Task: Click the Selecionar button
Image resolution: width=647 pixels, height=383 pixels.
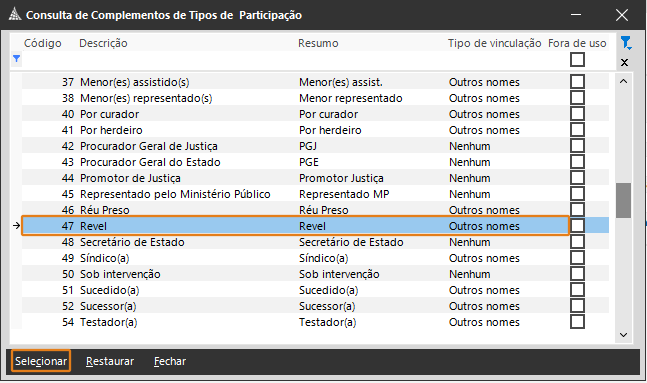Action: click(x=41, y=361)
